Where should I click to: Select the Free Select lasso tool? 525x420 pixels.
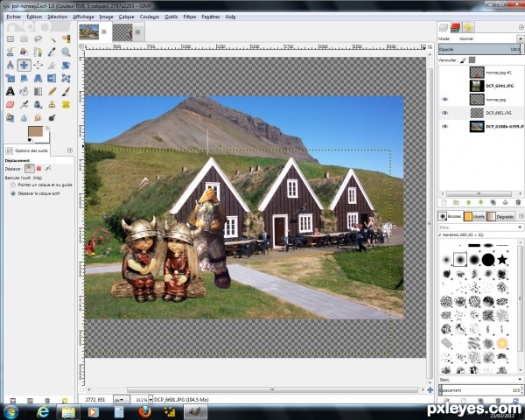pyautogui.click(x=38, y=38)
